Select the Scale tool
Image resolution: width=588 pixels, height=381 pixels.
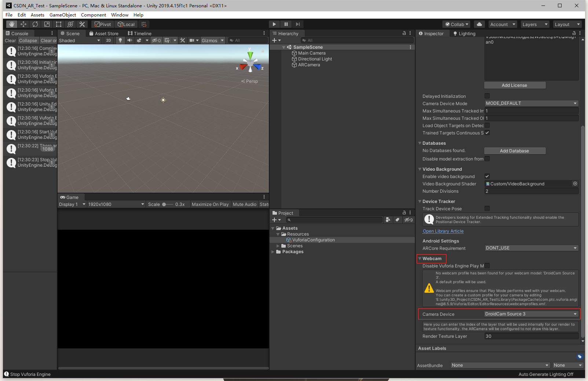pos(47,24)
